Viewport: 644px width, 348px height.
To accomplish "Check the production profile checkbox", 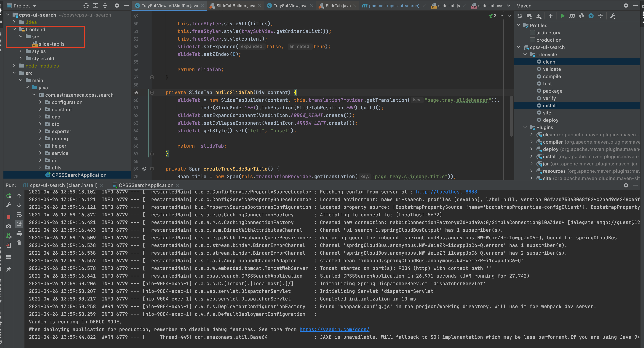I will click(532, 40).
